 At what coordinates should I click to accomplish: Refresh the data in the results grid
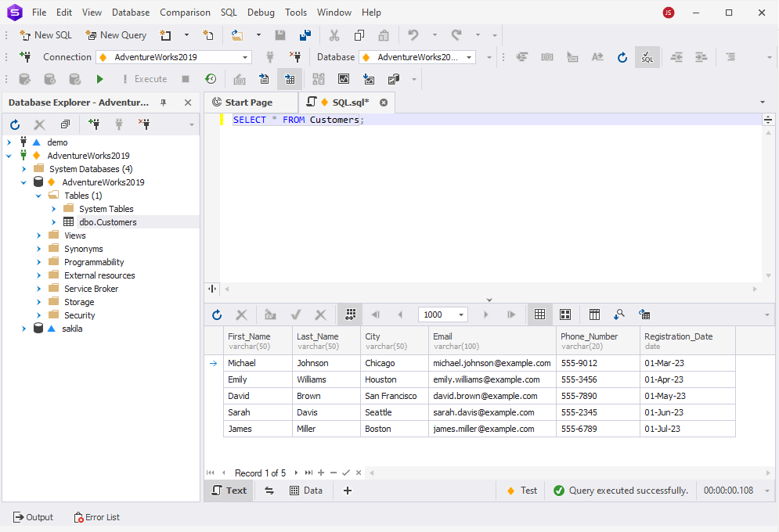click(217, 315)
